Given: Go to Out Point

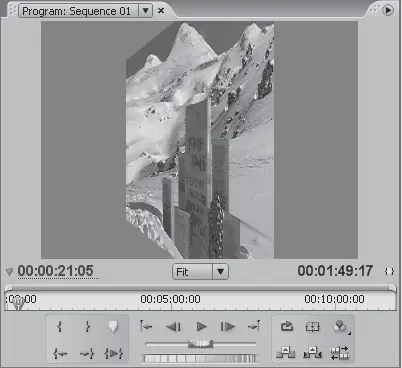Looking at the screenshot, I should coord(87,353).
